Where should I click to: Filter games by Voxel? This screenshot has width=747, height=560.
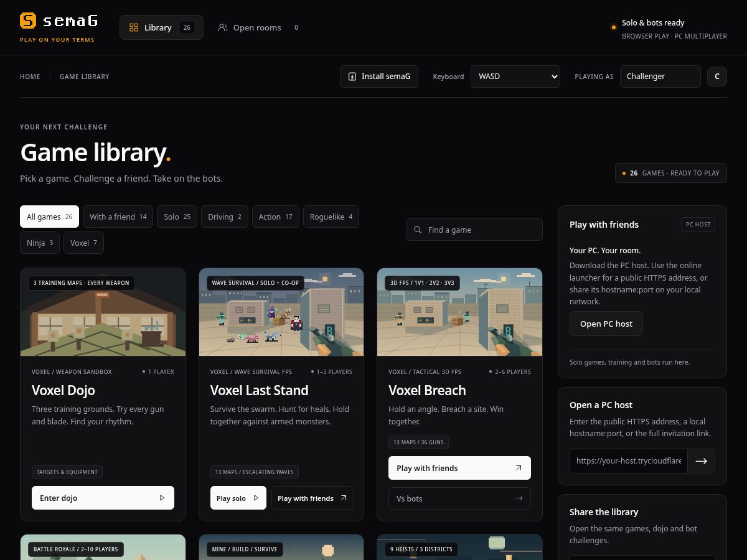(83, 243)
